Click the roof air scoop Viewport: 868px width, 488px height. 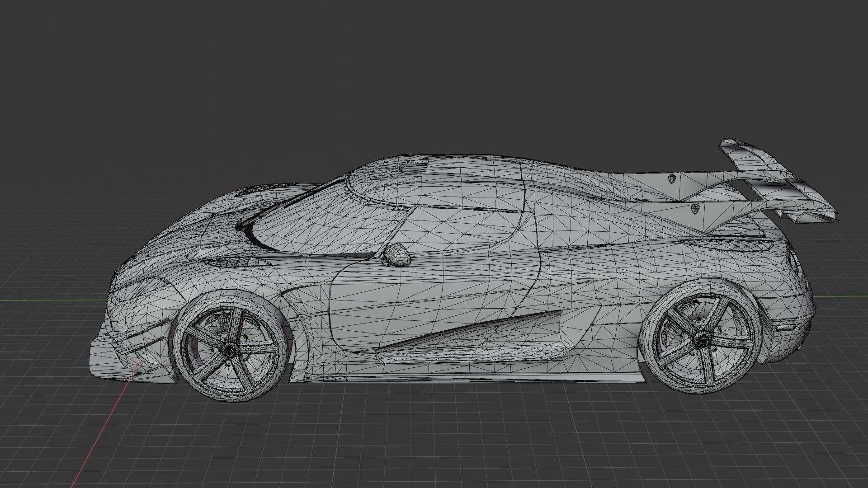(414, 166)
